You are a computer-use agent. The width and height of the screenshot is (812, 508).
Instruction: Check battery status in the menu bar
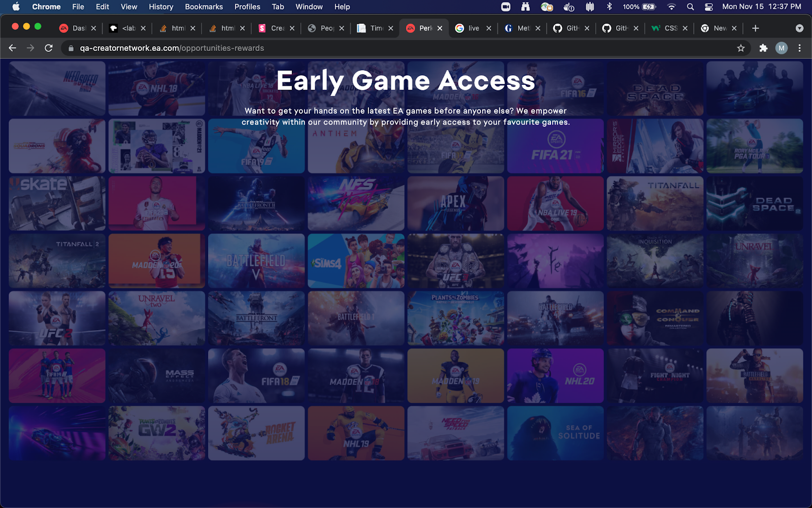pos(639,7)
